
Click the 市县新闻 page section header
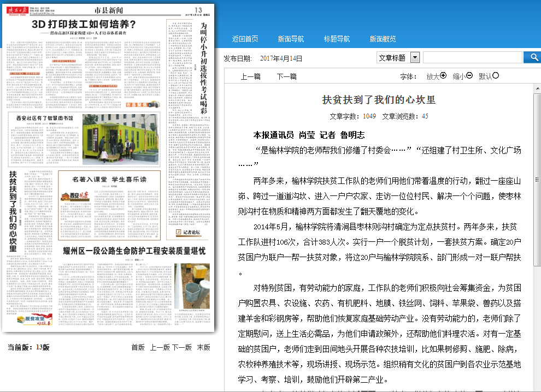109,10
